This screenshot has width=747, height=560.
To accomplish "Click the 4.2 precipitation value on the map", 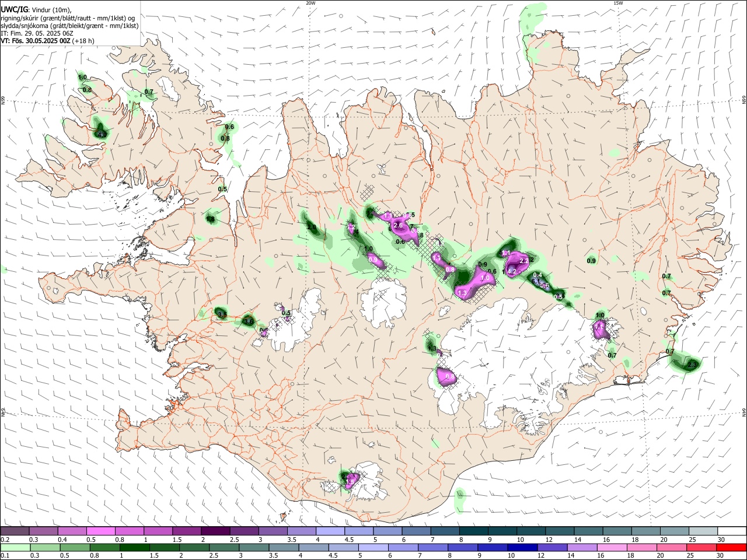I will coord(512,271).
